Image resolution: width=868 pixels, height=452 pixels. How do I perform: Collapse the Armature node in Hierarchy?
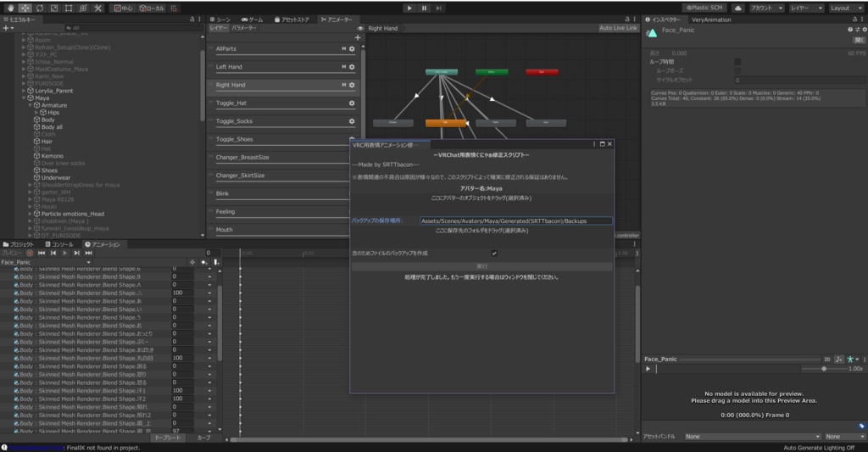pyautogui.click(x=31, y=105)
